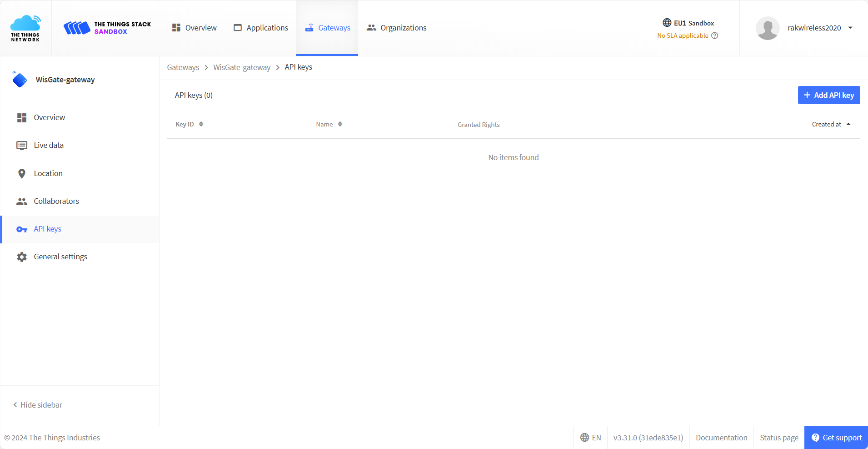
Task: Click the EU1 Sandbox cluster globe icon
Action: [667, 23]
